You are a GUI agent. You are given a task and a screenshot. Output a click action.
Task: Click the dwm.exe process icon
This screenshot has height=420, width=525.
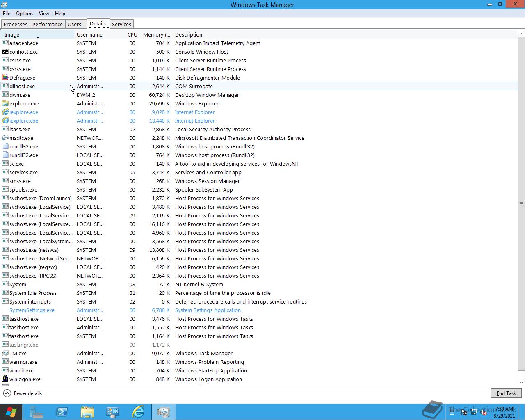(5, 95)
